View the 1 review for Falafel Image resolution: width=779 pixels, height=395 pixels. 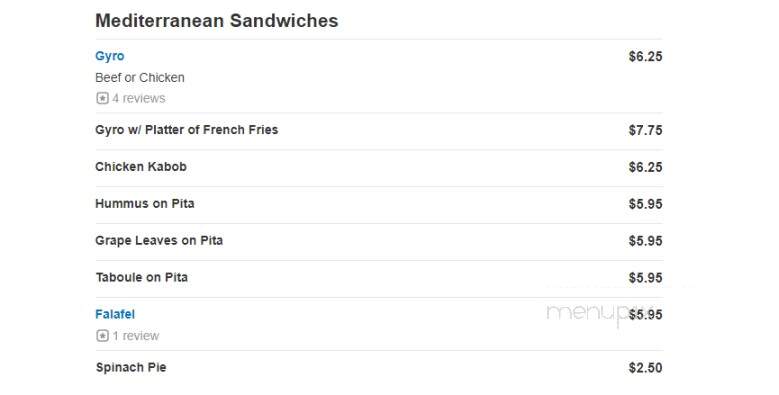coord(136,336)
